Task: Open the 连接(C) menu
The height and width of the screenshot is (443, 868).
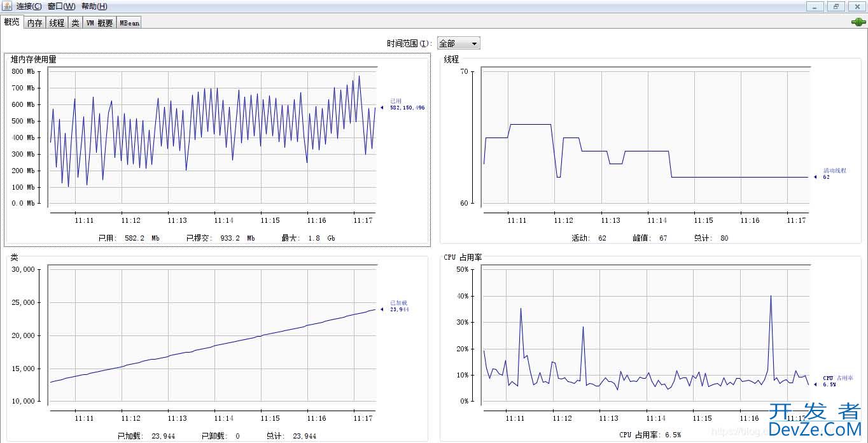Action: (29, 6)
